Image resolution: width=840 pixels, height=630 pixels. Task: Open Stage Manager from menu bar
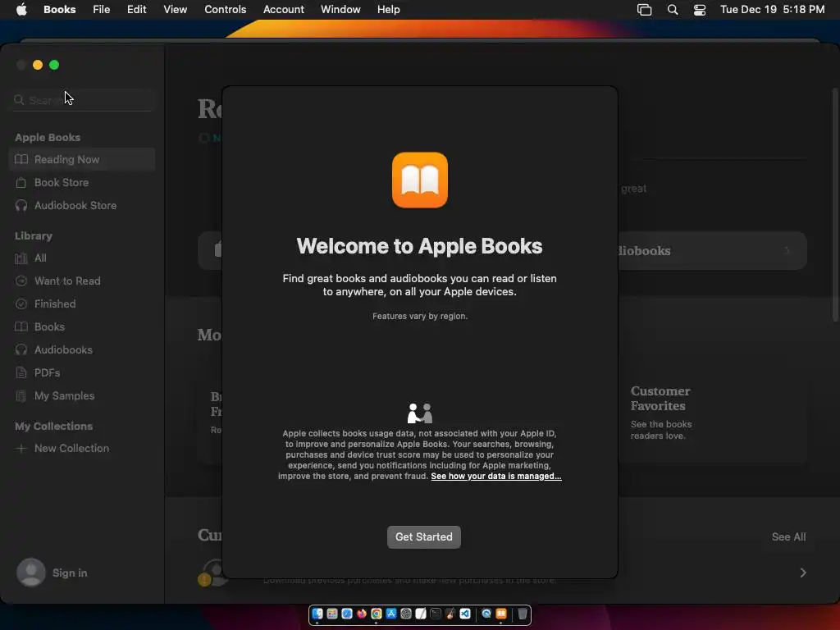645,10
